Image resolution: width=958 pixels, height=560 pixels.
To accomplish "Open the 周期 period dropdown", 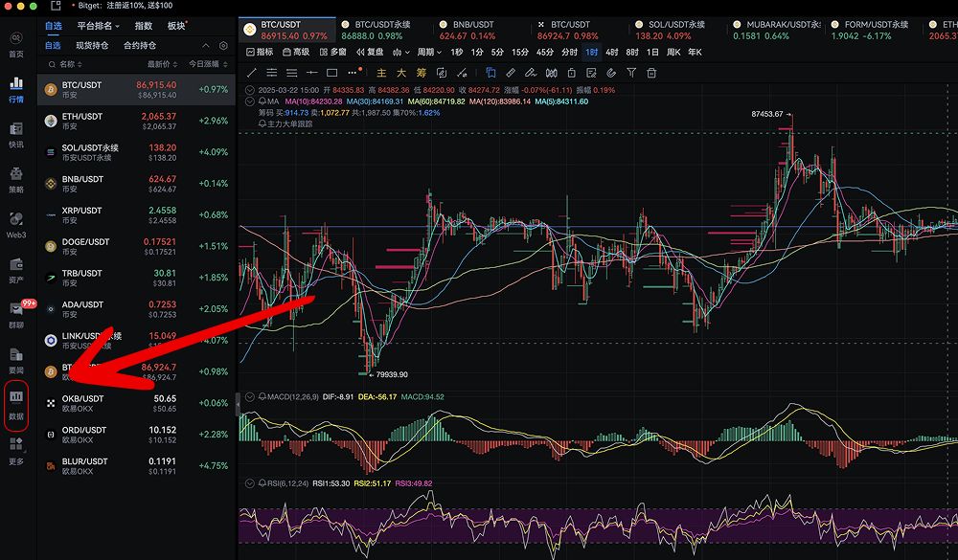I will 428,52.
